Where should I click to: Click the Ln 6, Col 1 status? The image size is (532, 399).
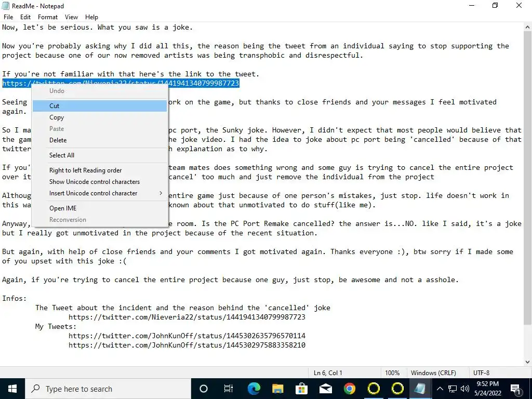click(328, 373)
